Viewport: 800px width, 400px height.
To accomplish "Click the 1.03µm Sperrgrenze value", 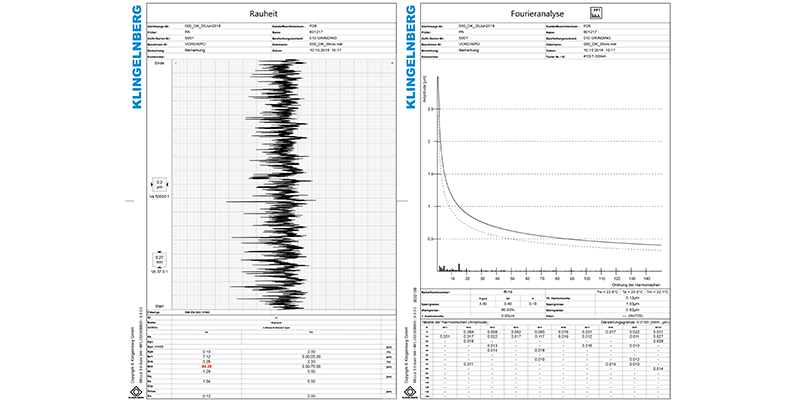I will pos(633,304).
